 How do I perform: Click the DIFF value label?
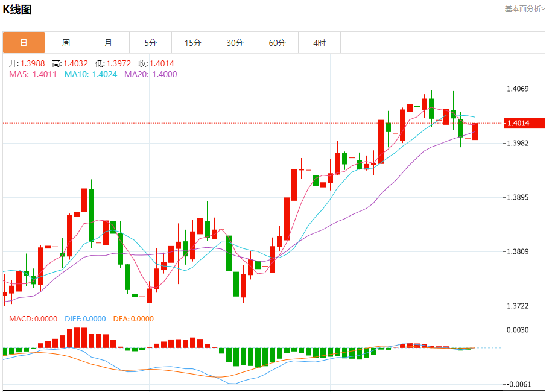(84, 319)
